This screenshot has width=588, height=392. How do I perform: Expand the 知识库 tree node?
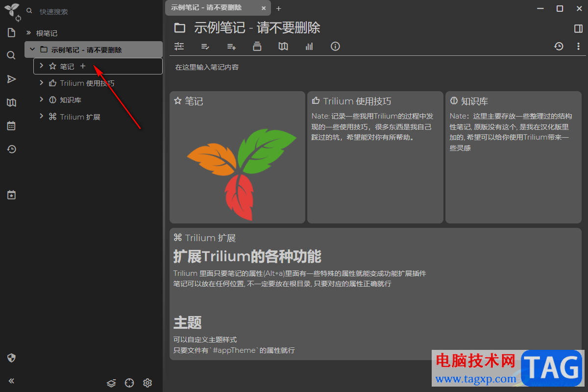coord(42,99)
